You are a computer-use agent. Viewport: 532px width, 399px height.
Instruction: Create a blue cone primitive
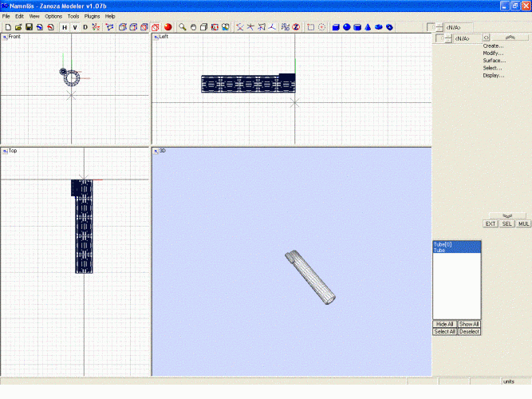click(368, 27)
